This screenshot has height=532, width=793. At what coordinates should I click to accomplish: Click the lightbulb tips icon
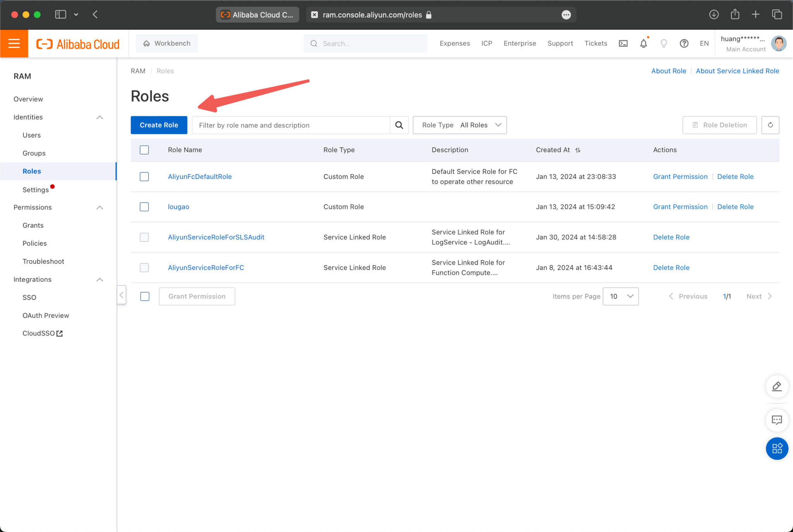tap(664, 43)
